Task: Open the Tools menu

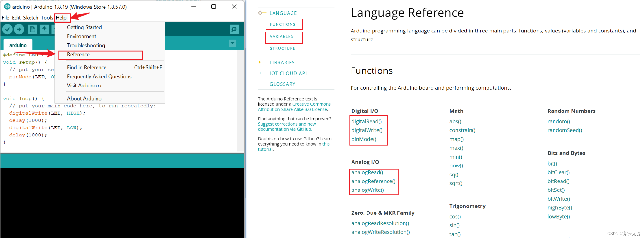Action: coord(47,17)
